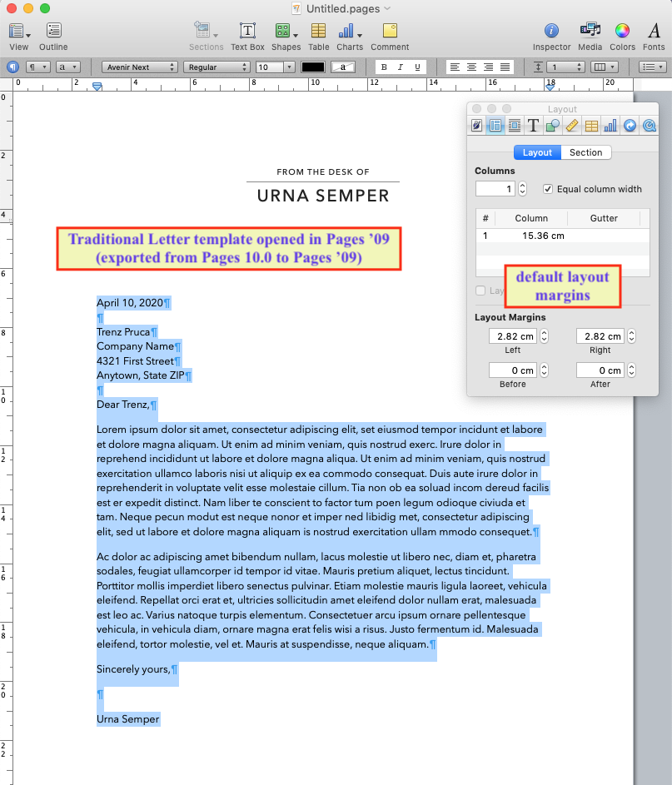Click the Left margin 2.82 cm field

pyautogui.click(x=513, y=336)
